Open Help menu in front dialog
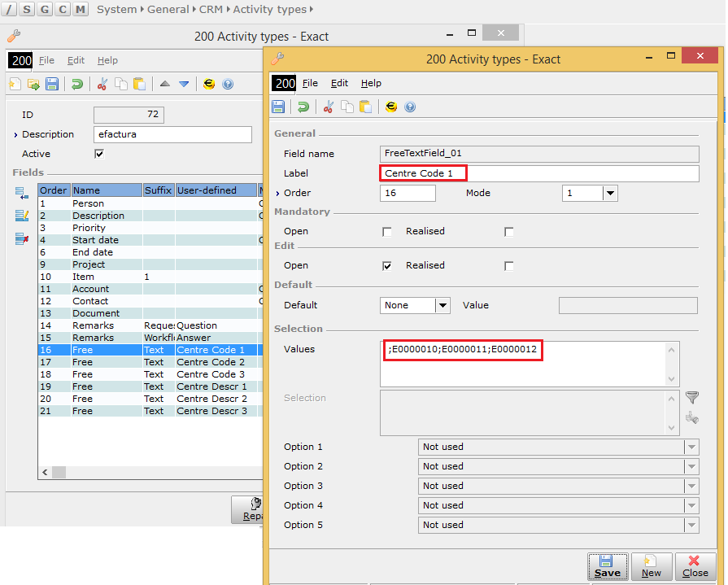Image resolution: width=728 pixels, height=585 pixels. [x=371, y=83]
